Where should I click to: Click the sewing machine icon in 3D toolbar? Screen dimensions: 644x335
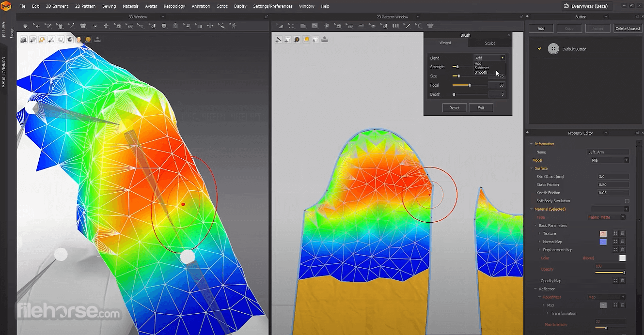[x=118, y=26]
